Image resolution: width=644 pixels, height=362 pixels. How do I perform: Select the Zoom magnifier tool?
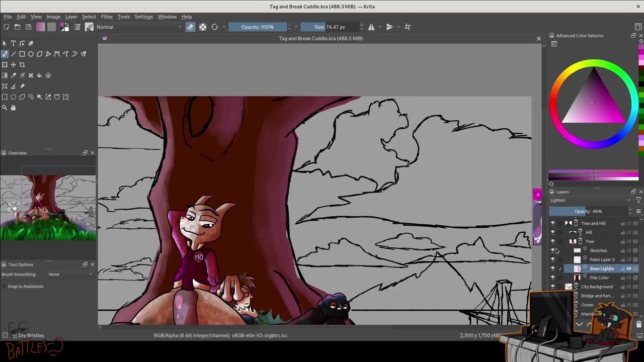5,108
